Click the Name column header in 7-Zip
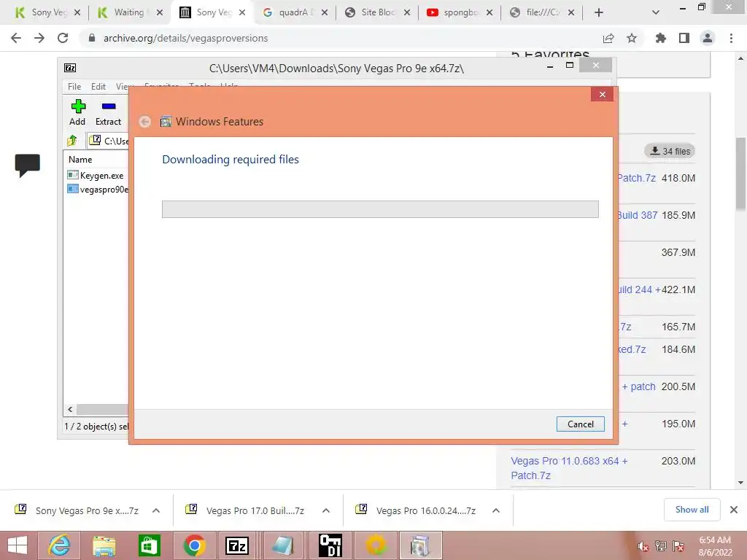This screenshot has width=747, height=560. (80, 160)
